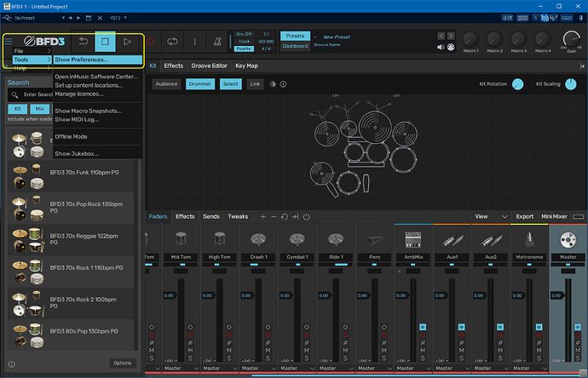Choose Set up content locations...
The image size is (588, 378).
[97, 85]
